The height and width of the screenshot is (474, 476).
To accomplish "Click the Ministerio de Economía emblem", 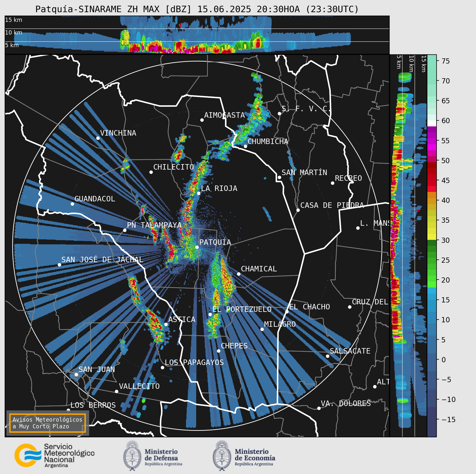I will coord(222,456).
